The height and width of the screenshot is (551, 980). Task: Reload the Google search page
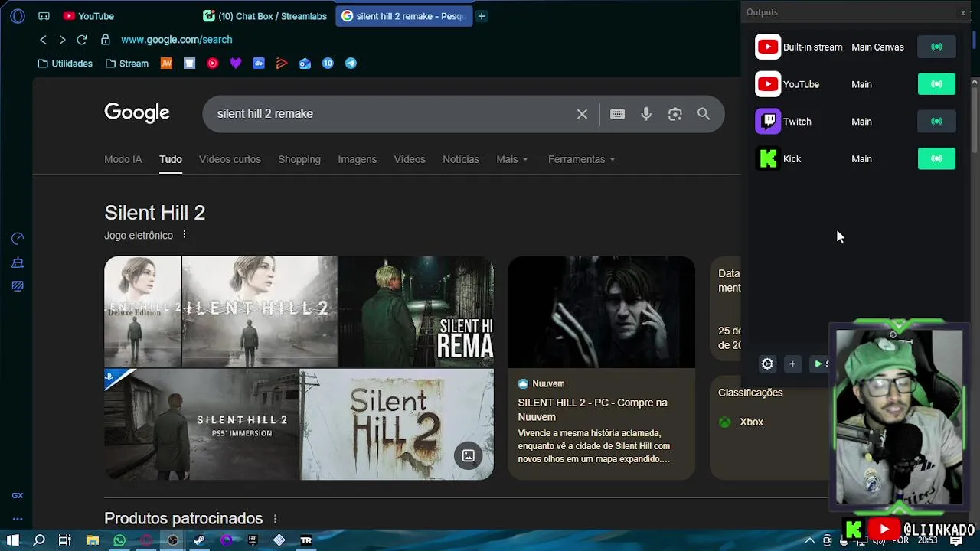82,40
